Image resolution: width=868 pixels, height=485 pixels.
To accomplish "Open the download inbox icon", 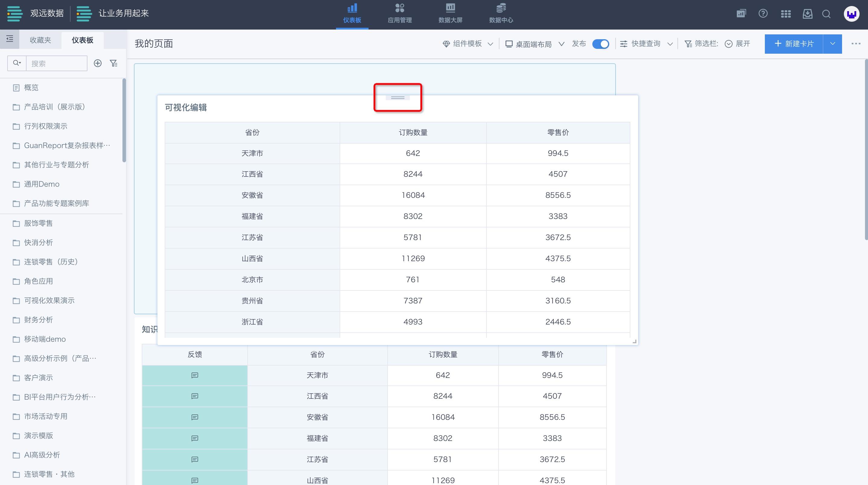I will 807,14.
